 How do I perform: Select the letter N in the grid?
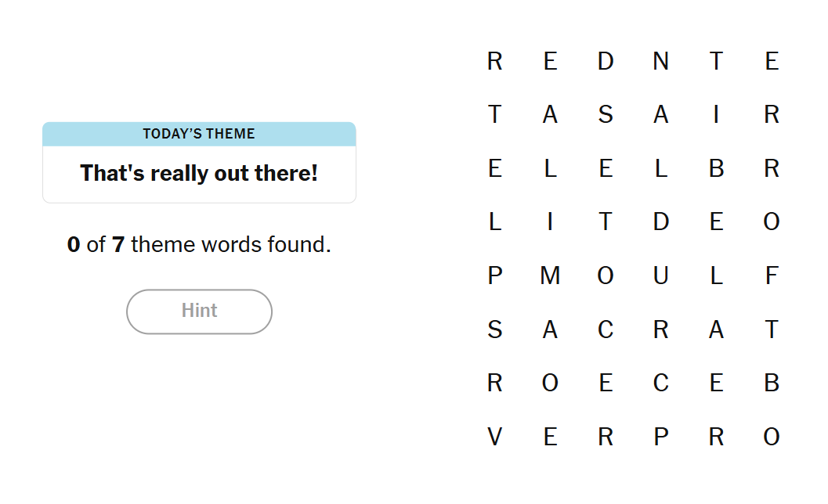pyautogui.click(x=660, y=61)
